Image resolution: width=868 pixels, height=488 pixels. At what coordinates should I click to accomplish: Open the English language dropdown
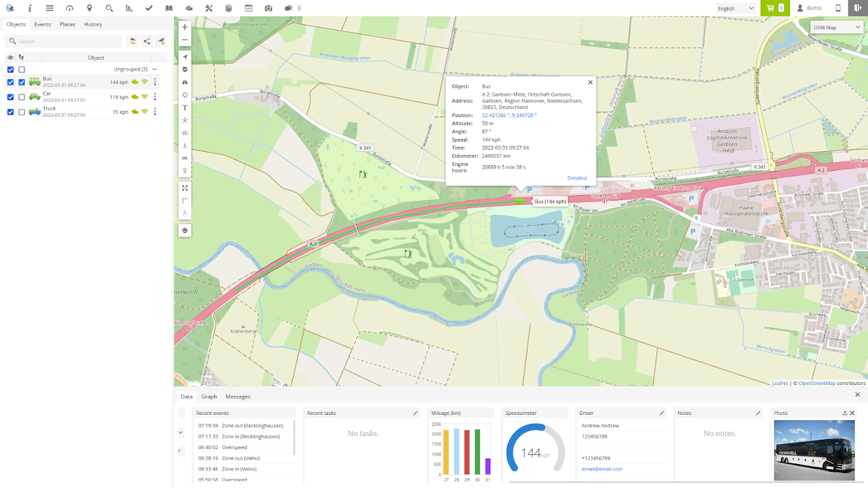click(x=736, y=8)
